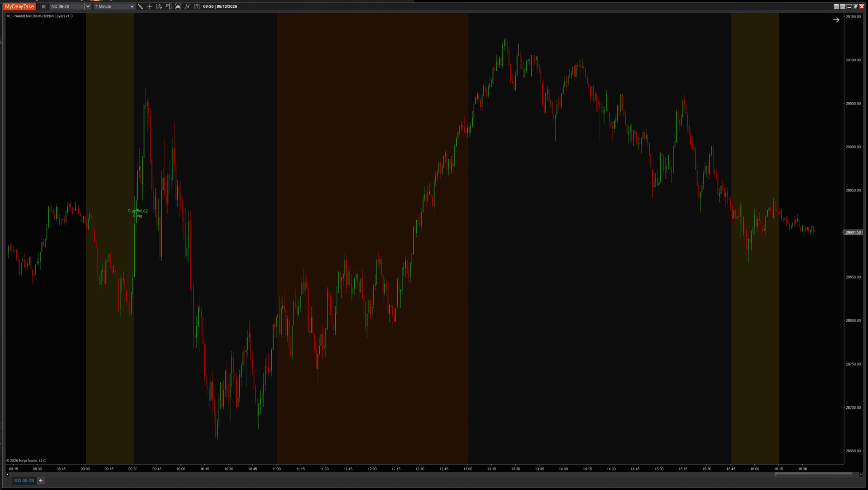Click the scrollbar right arrow
868x490 pixels.
861,474
